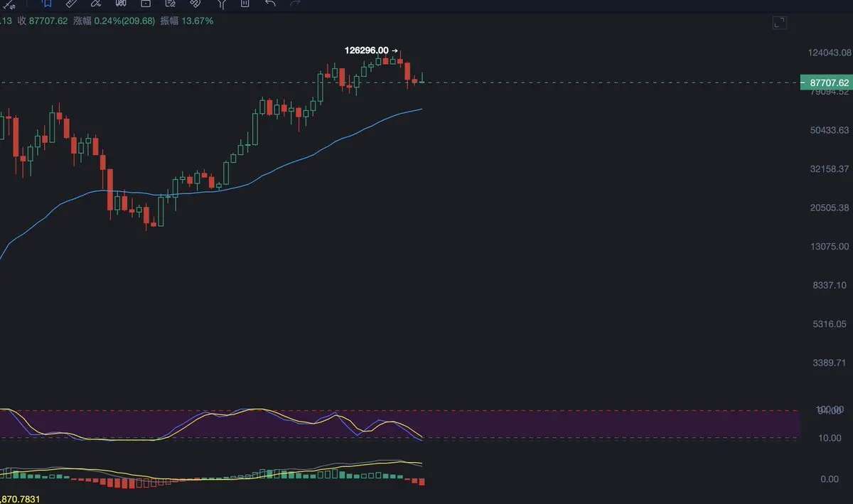853x504 pixels.
Task: Click the 8337.10 price axis label
Action: (830, 285)
